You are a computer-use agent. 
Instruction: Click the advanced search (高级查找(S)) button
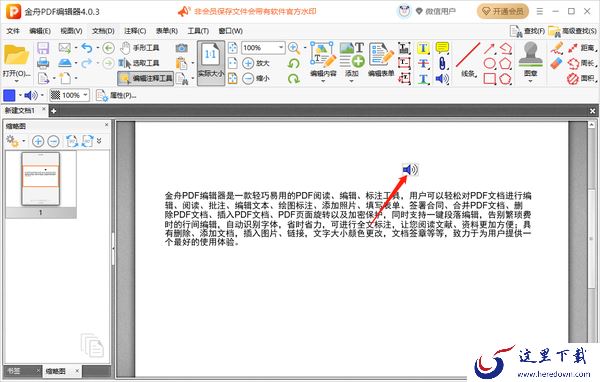tap(572, 31)
